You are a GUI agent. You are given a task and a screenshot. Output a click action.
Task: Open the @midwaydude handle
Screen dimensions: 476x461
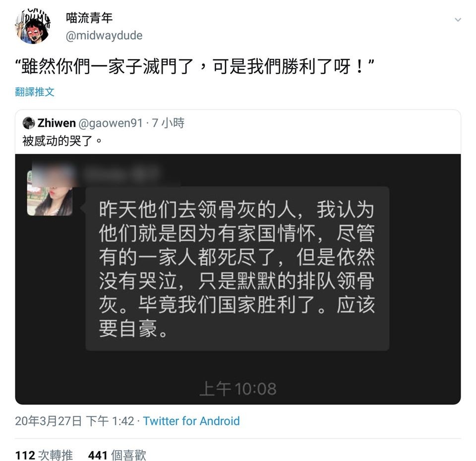pos(104,36)
